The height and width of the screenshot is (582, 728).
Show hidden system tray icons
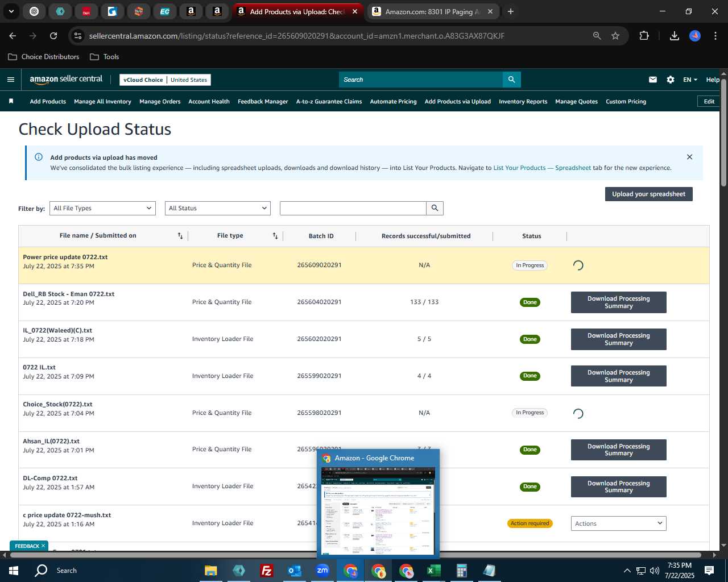627,570
